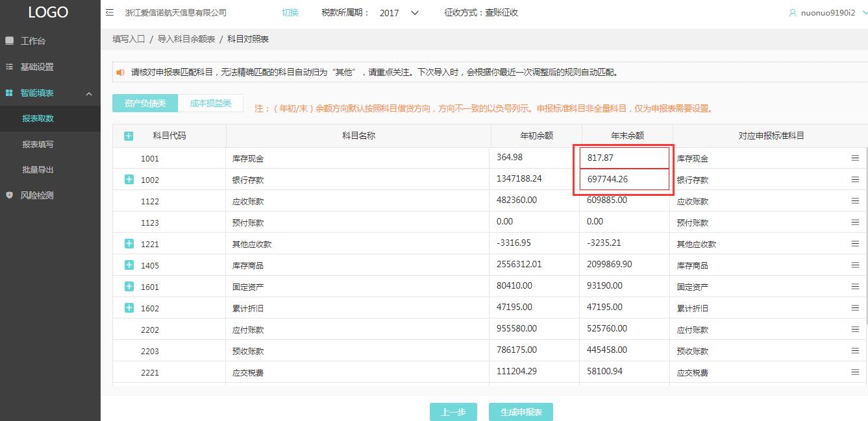Click the 年末余额 value 93190.00

click(604, 285)
